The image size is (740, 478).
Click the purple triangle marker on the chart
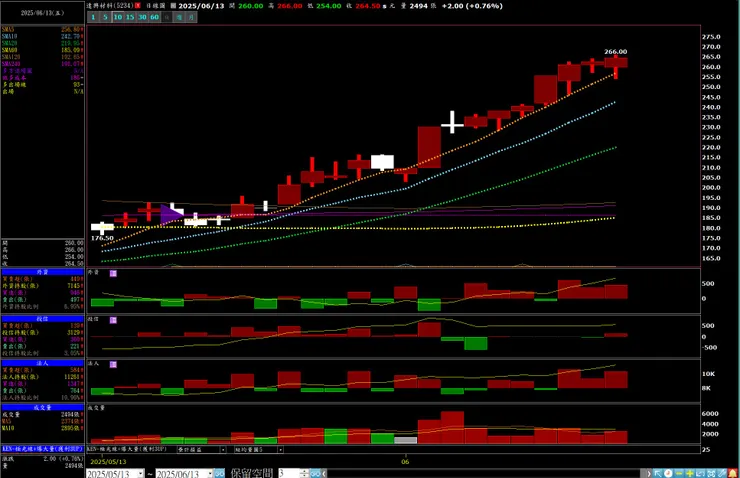170,214
